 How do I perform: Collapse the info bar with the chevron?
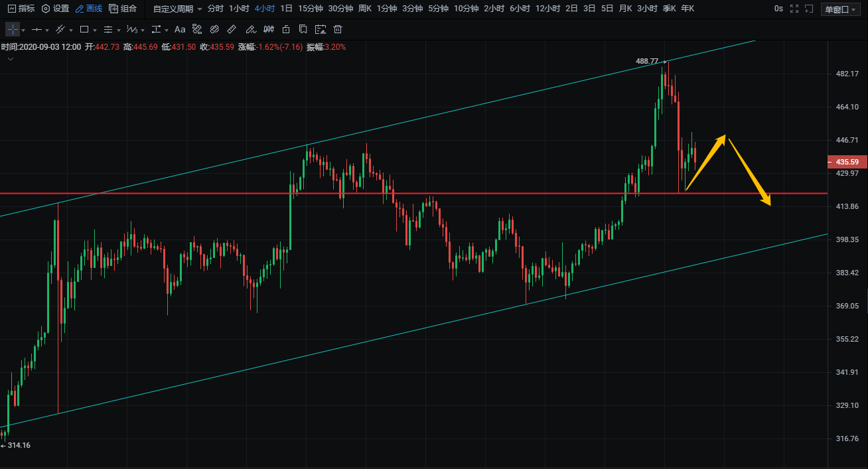(11, 59)
